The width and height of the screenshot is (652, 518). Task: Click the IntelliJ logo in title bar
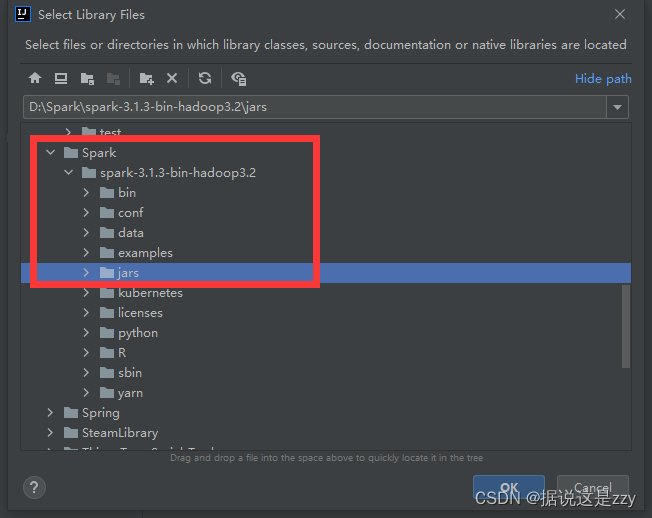22,14
